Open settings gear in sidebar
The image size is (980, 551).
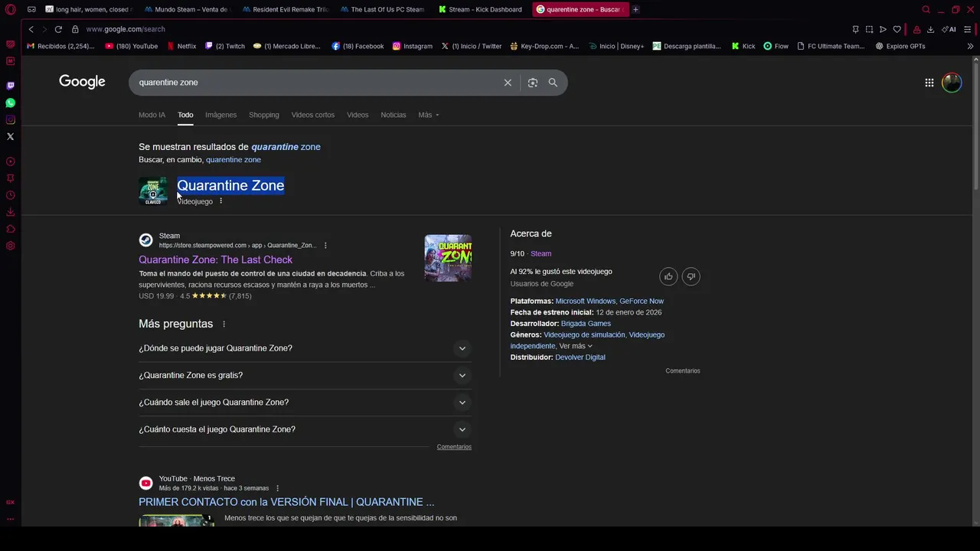[10, 246]
